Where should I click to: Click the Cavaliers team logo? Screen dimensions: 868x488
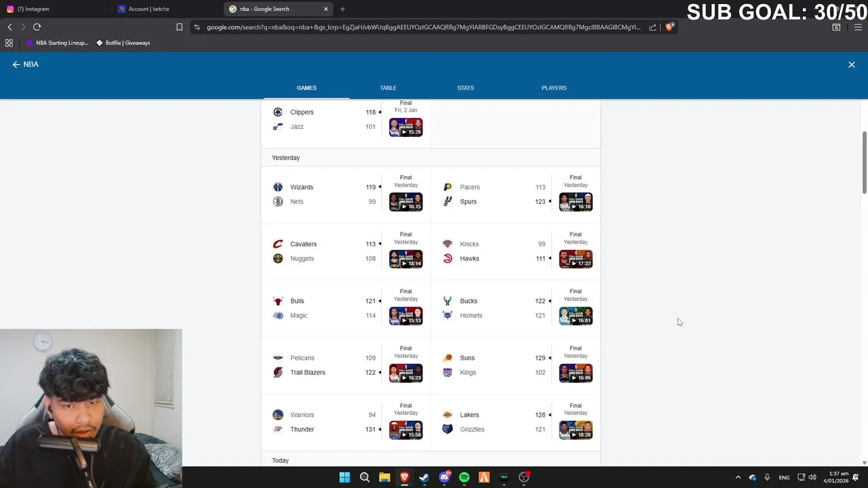point(277,244)
